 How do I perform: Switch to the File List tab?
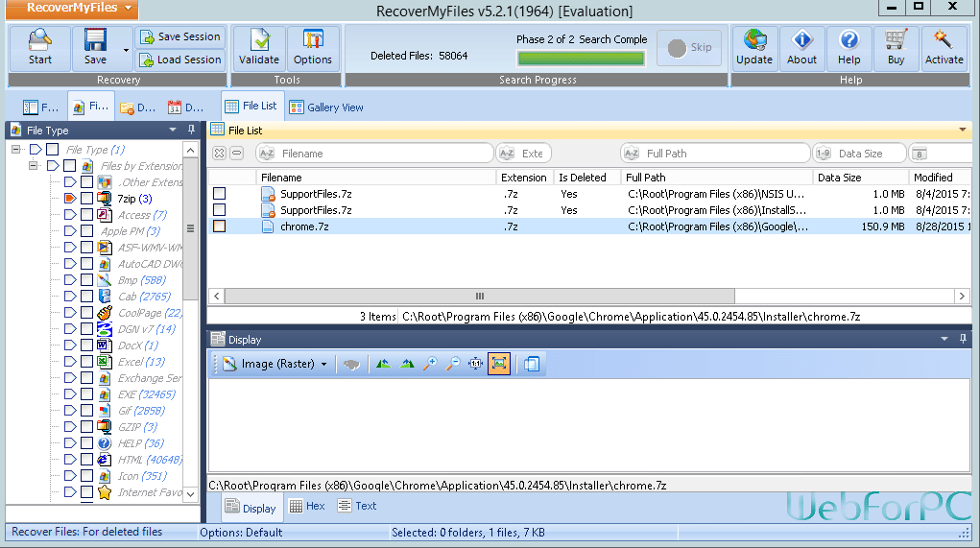click(252, 107)
